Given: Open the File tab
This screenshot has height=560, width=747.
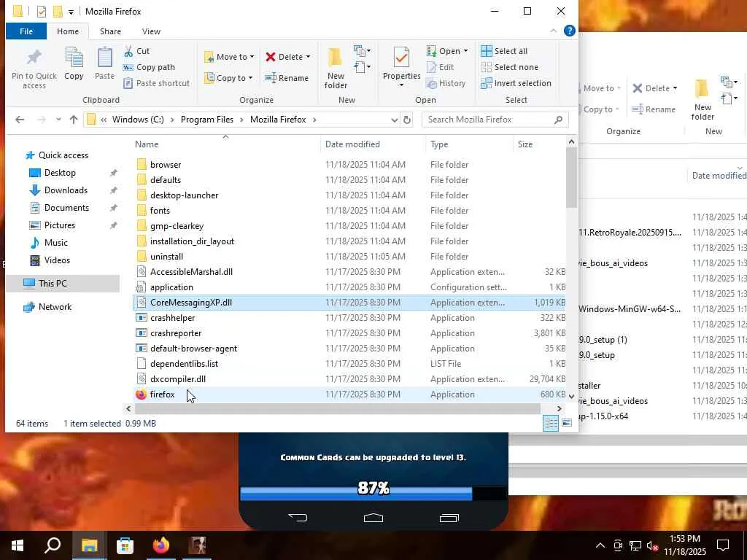Looking at the screenshot, I should [26, 31].
